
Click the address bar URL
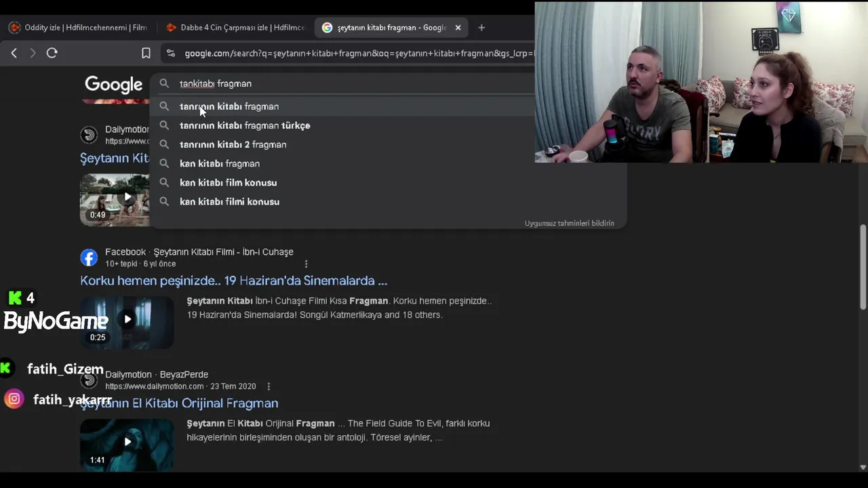359,53
